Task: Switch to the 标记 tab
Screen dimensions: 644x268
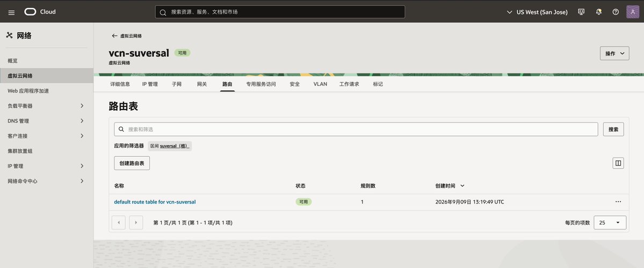Action: [378, 84]
